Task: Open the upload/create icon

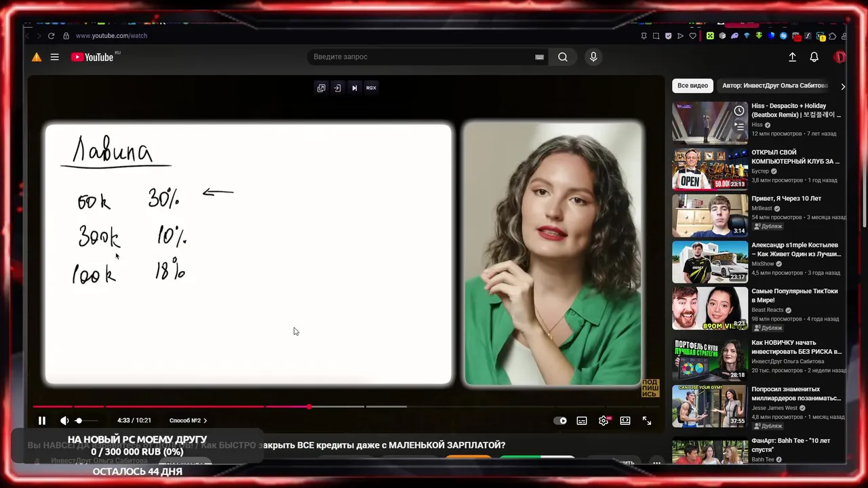Action: [x=792, y=57]
